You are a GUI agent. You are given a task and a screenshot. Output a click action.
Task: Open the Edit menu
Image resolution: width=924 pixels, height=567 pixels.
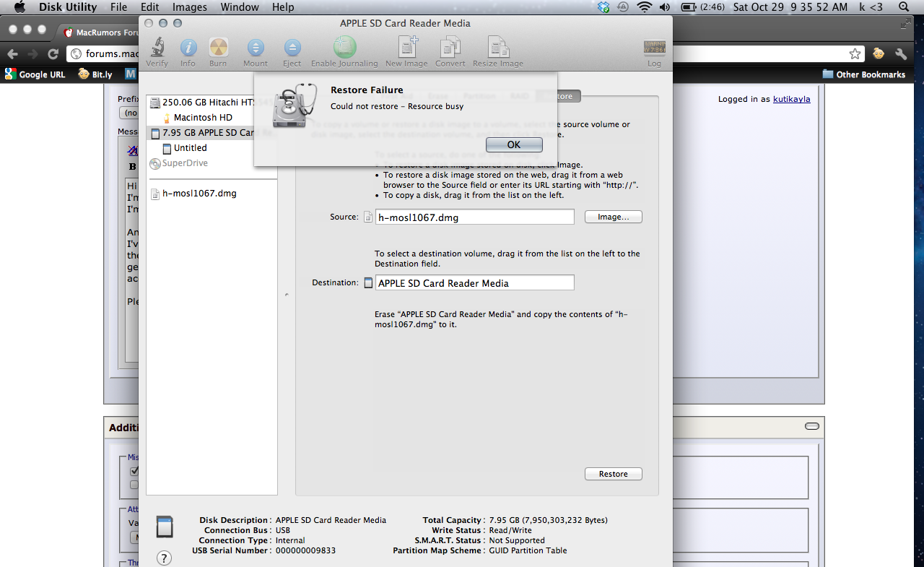[x=150, y=7]
